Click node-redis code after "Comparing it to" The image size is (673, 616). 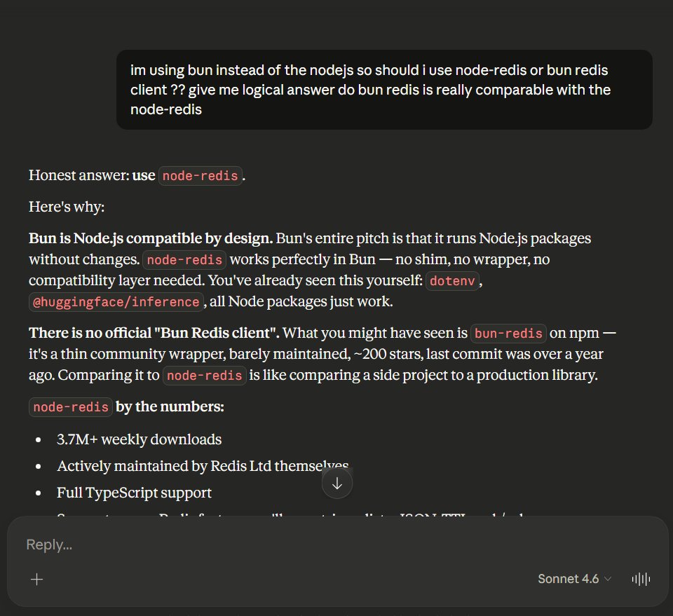click(204, 376)
